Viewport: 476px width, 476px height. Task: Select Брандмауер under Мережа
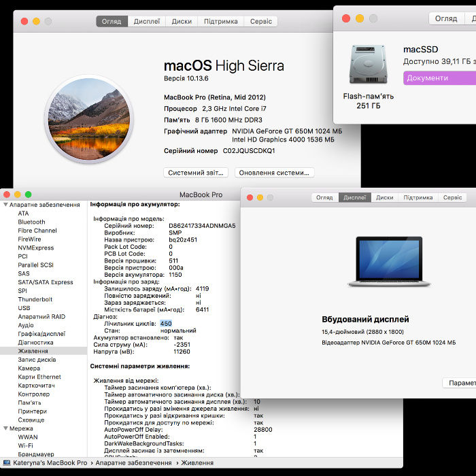36,454
